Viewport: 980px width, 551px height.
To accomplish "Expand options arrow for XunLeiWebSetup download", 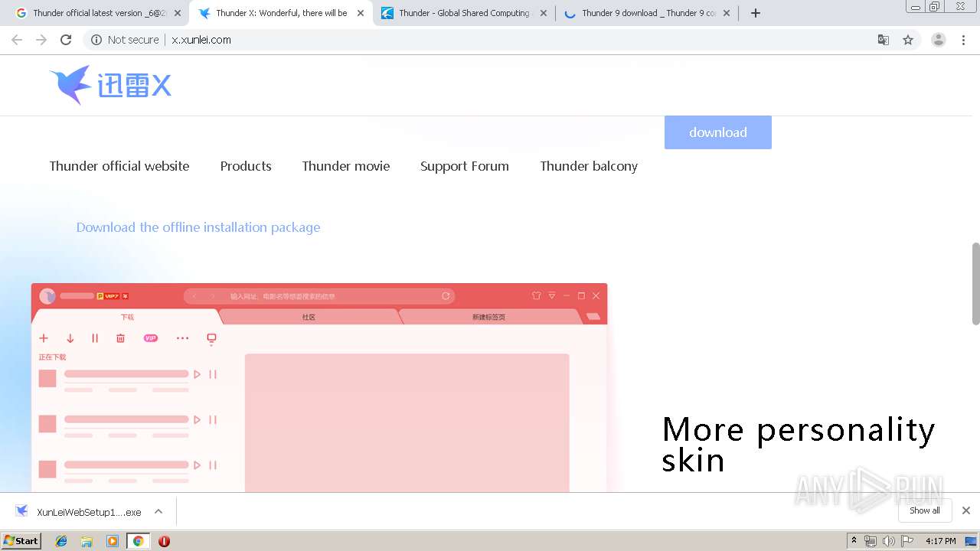I will pos(158,512).
